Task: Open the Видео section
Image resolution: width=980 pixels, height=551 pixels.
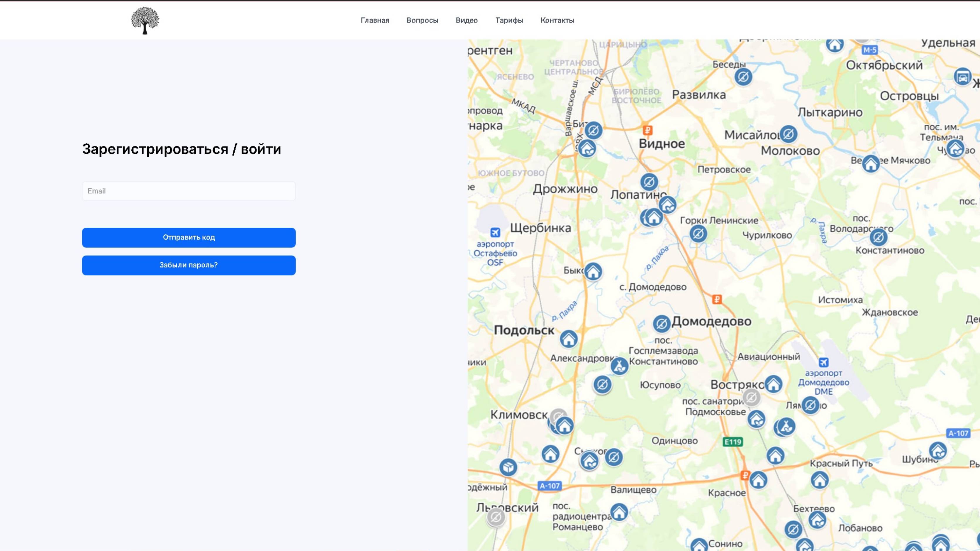Action: pos(467,20)
